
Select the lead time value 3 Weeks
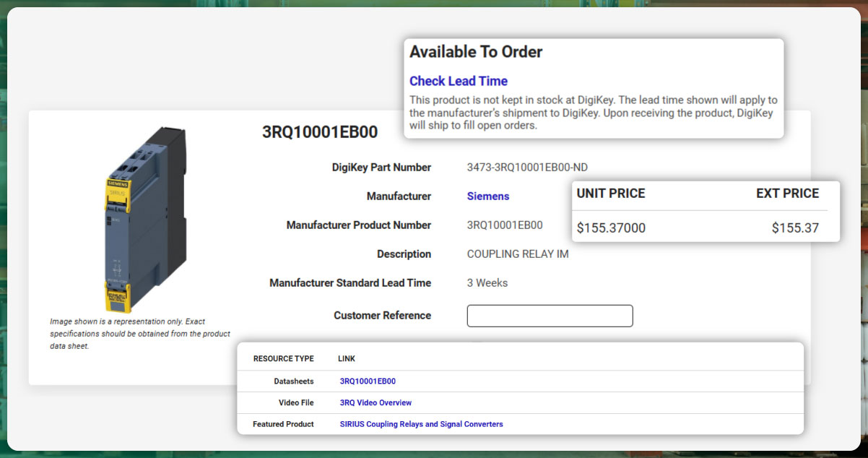pos(487,283)
